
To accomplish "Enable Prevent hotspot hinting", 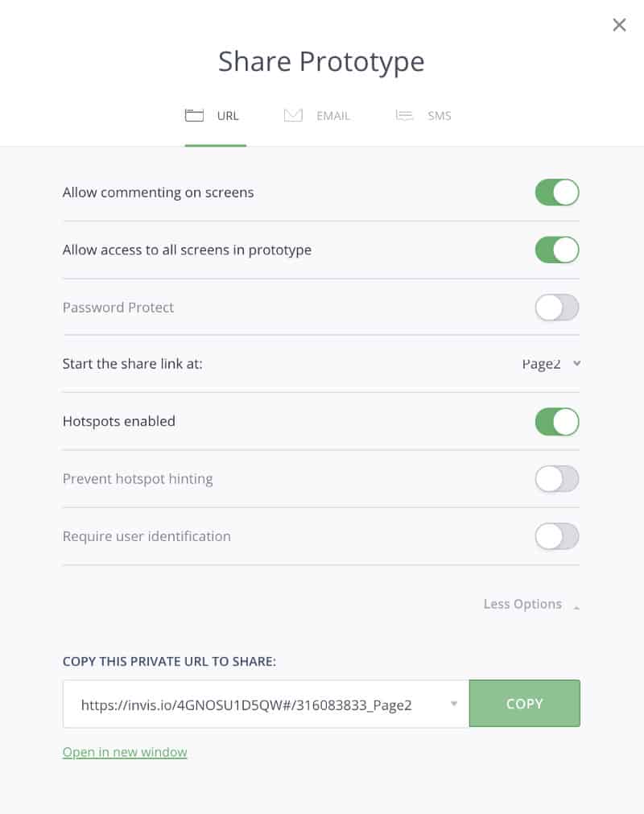I will 557,478.
